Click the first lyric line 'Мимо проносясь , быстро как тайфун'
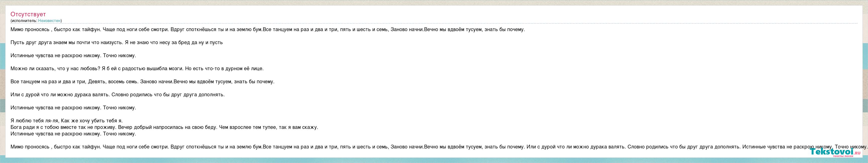 tap(268, 30)
